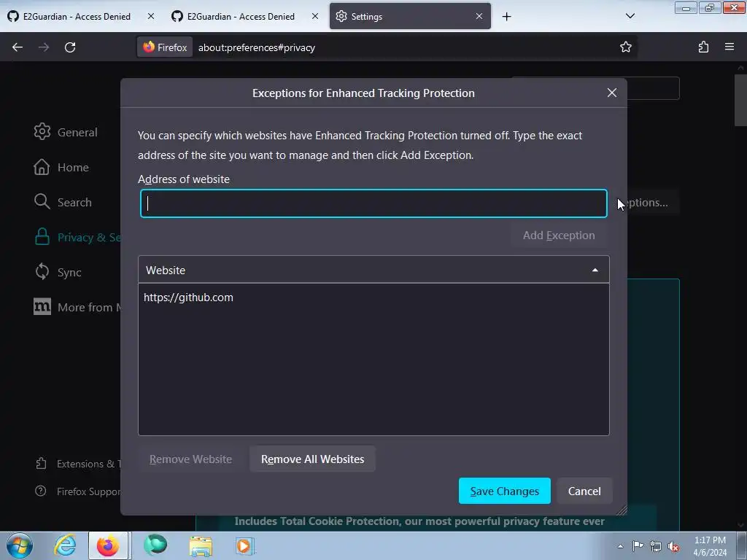
Task: Open Firefox Support link
Action: pyautogui.click(x=78, y=491)
